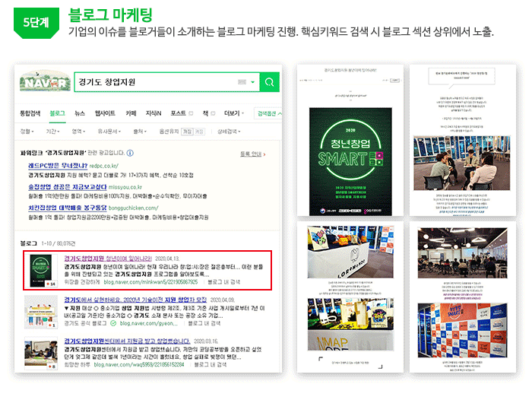The image size is (532, 400).
Task: Open the 웹사이트 tab
Action: click(x=105, y=113)
